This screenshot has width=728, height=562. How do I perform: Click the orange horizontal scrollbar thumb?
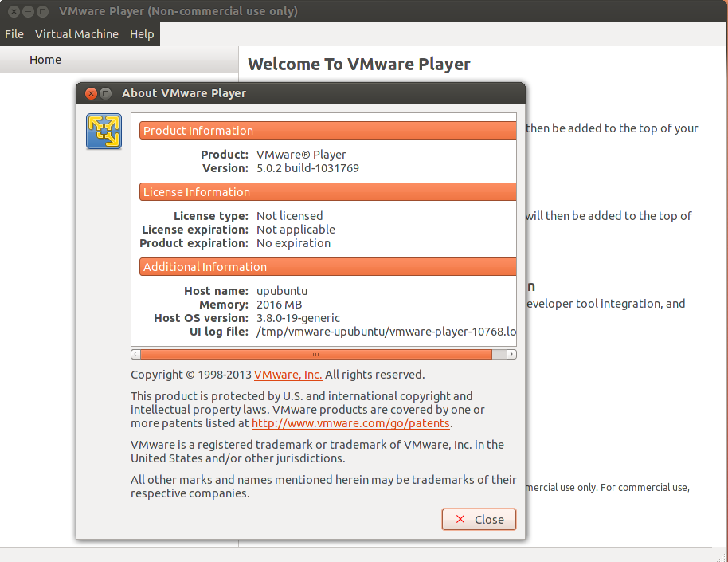(316, 354)
